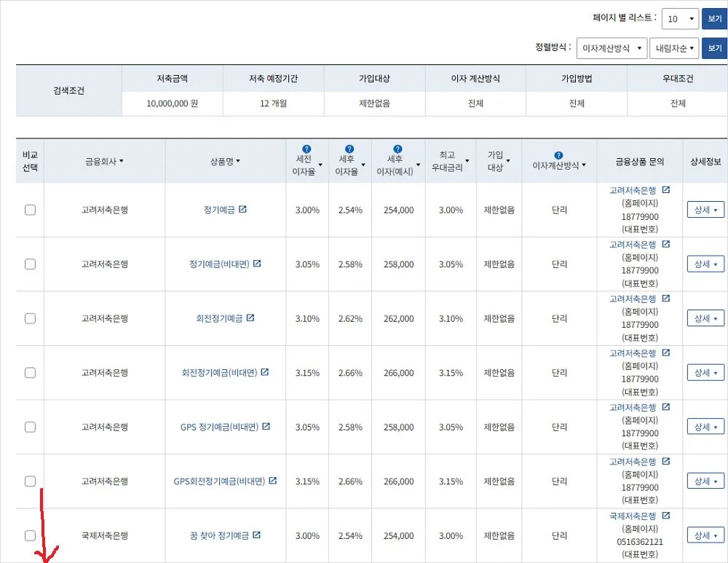Sort table by 상품명 column header
Screen dimensions: 728x563
[x=225, y=161]
